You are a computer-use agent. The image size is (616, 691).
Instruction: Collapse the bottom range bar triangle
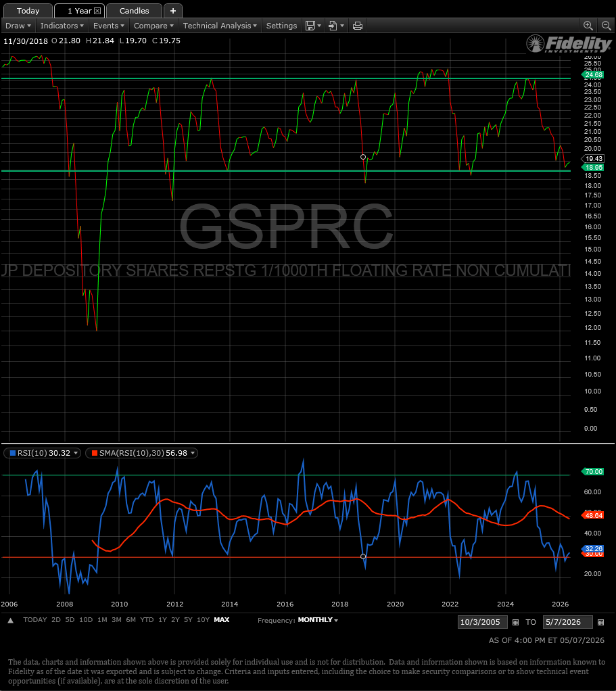coord(11,621)
